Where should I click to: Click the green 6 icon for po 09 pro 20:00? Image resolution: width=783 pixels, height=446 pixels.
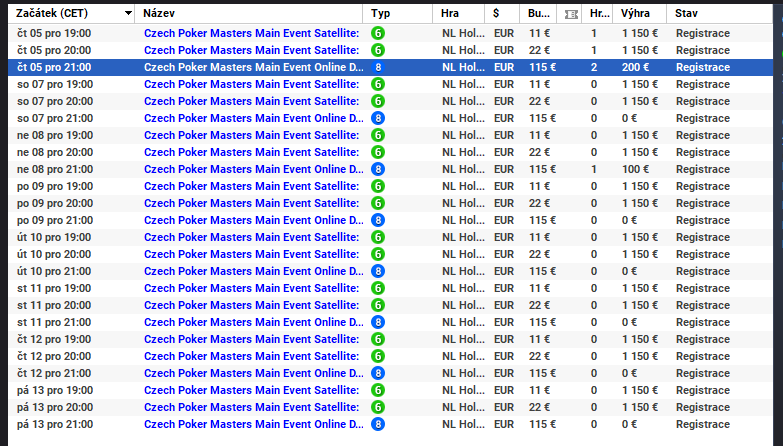(378, 203)
